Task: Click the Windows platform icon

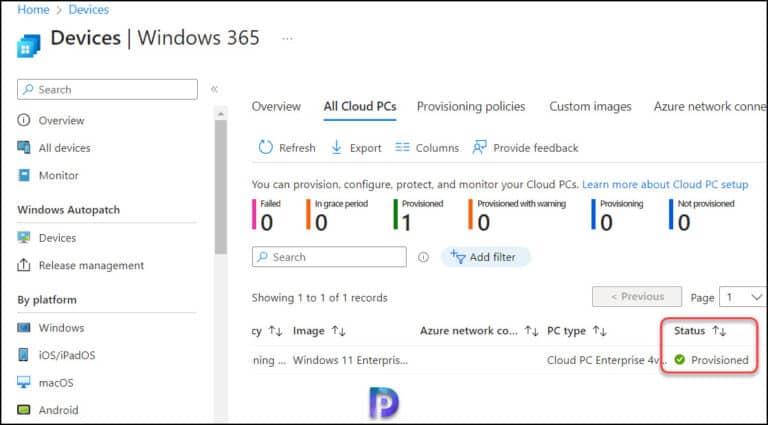Action: [24, 327]
